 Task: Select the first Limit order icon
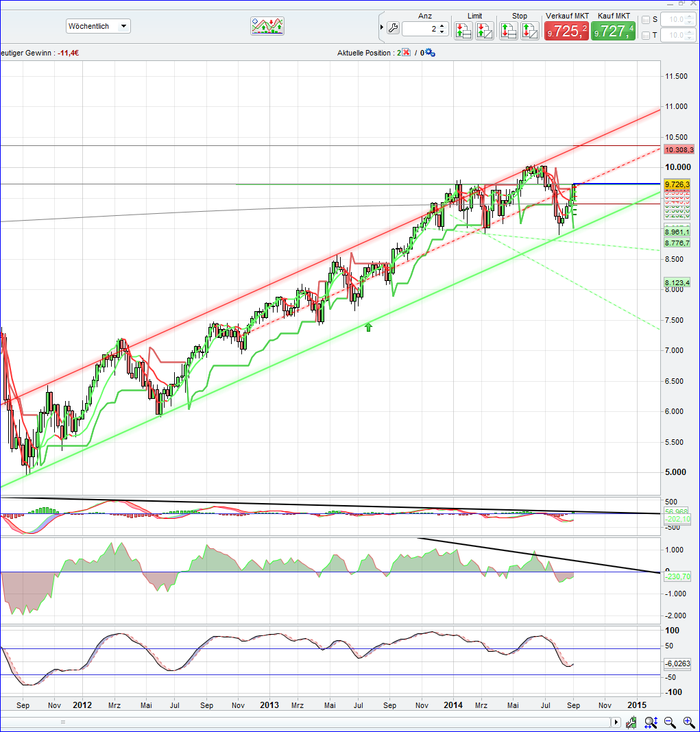click(463, 30)
